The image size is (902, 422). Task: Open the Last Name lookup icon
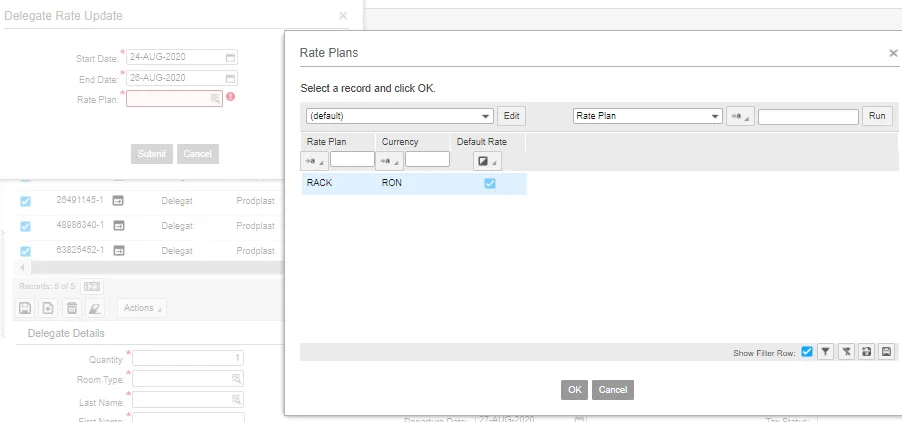click(x=236, y=400)
